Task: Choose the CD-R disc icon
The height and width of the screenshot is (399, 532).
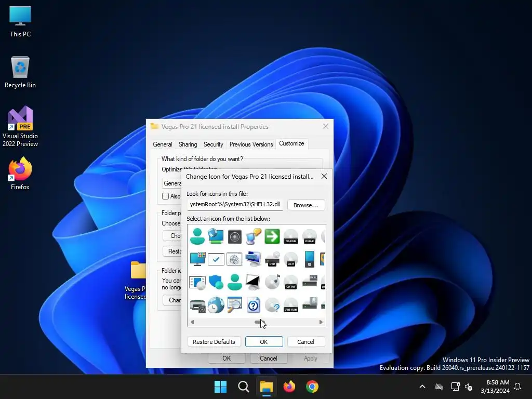Action: pos(291,259)
